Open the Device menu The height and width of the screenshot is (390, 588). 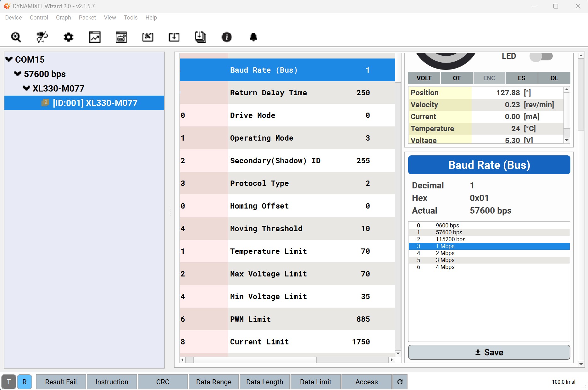[14, 18]
